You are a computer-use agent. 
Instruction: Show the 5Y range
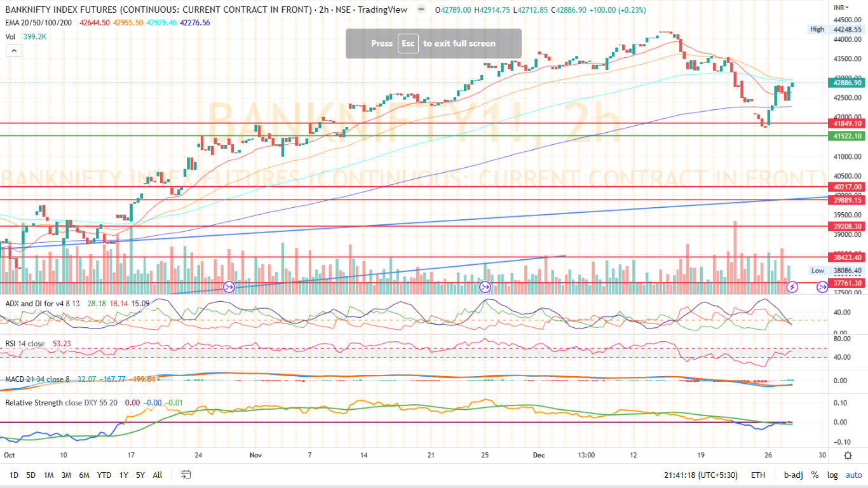pos(140,475)
